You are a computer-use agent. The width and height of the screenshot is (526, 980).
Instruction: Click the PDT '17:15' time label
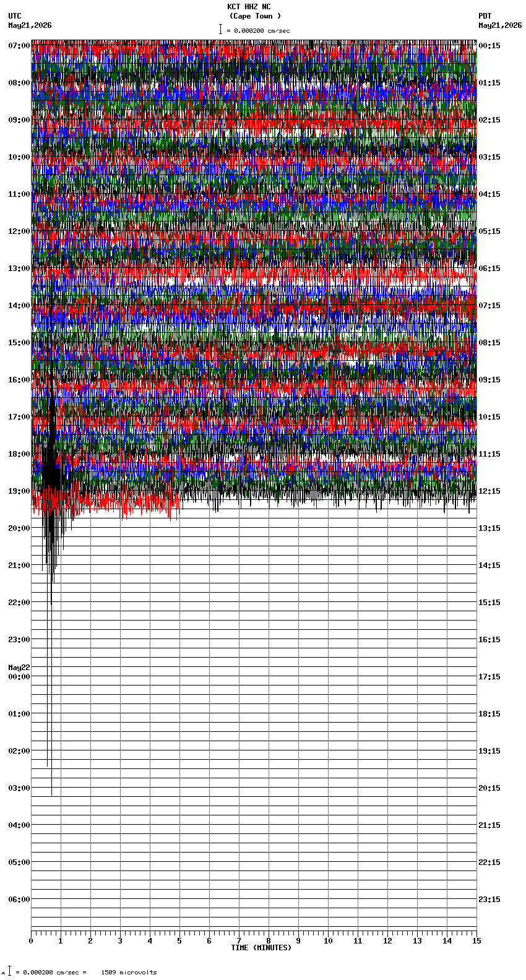pos(489,677)
